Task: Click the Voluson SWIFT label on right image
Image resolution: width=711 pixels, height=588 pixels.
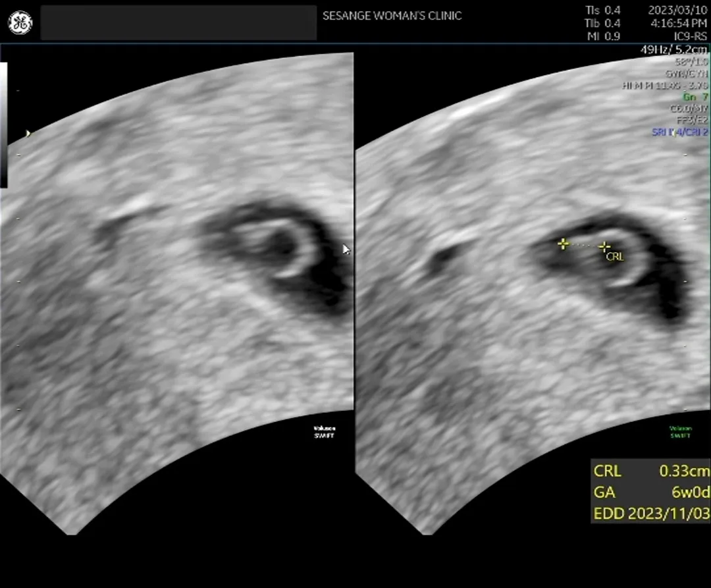Action: click(x=680, y=431)
